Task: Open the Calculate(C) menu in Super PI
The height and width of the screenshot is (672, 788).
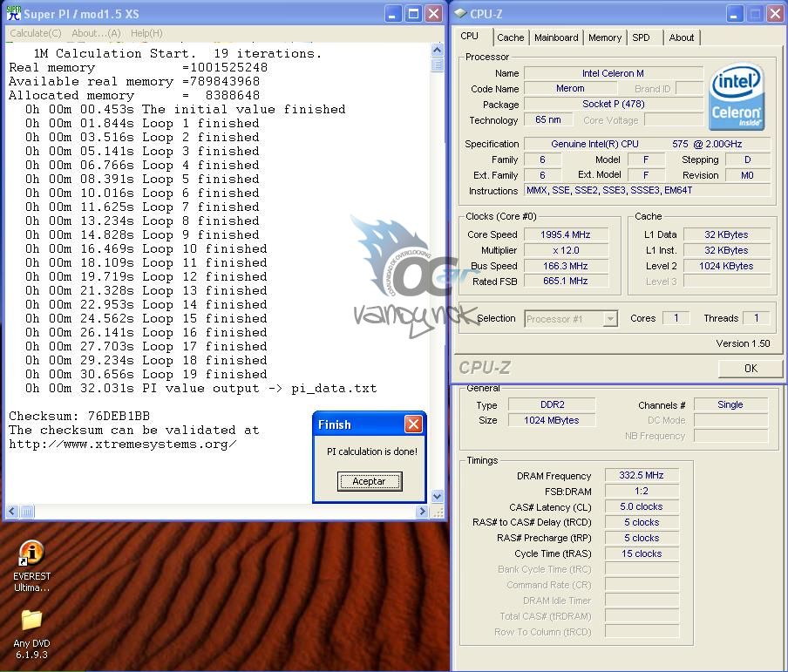Action: (x=36, y=33)
